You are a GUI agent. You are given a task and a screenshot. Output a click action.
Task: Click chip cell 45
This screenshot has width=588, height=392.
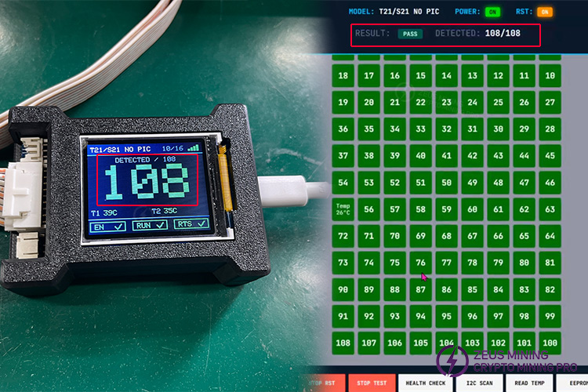550,156
